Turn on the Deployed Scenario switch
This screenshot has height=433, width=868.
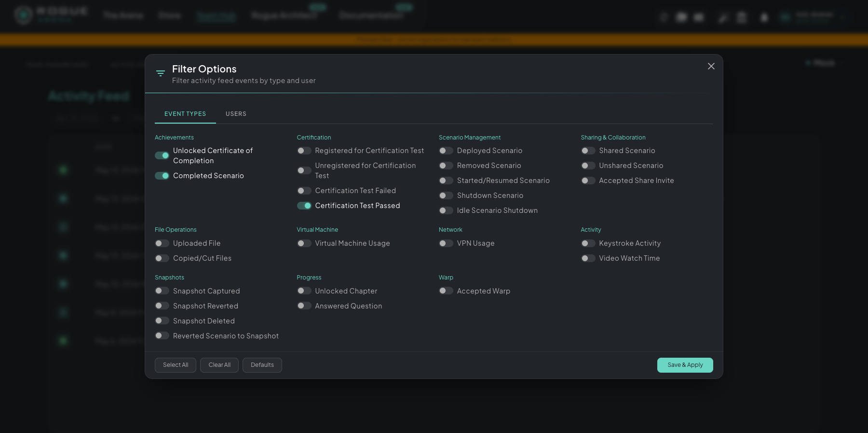pyautogui.click(x=446, y=151)
